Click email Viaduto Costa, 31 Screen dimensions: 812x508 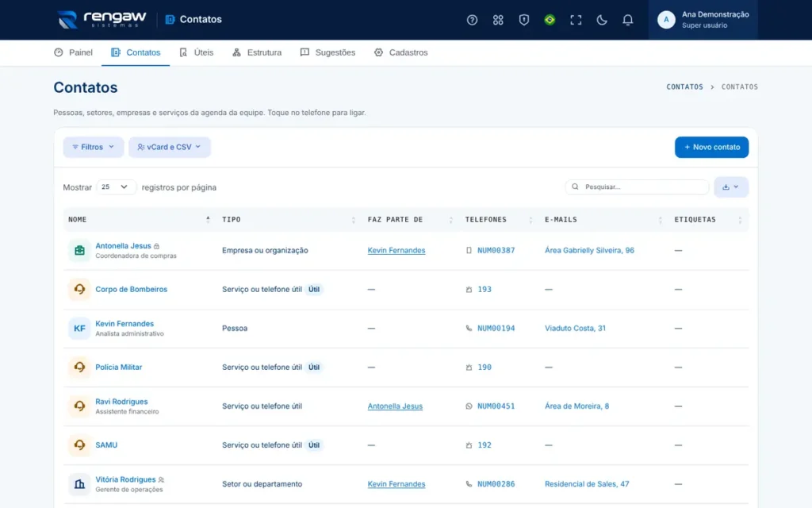[x=575, y=328]
